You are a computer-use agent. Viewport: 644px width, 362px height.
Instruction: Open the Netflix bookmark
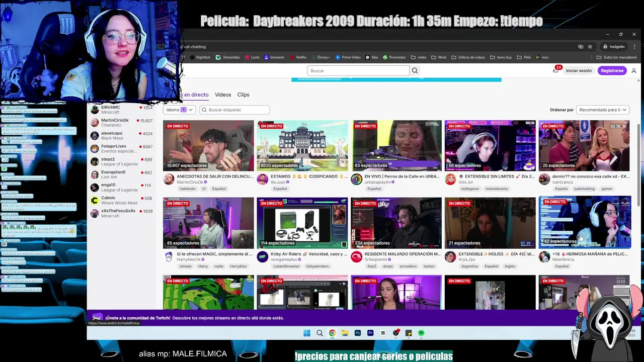(x=298, y=57)
